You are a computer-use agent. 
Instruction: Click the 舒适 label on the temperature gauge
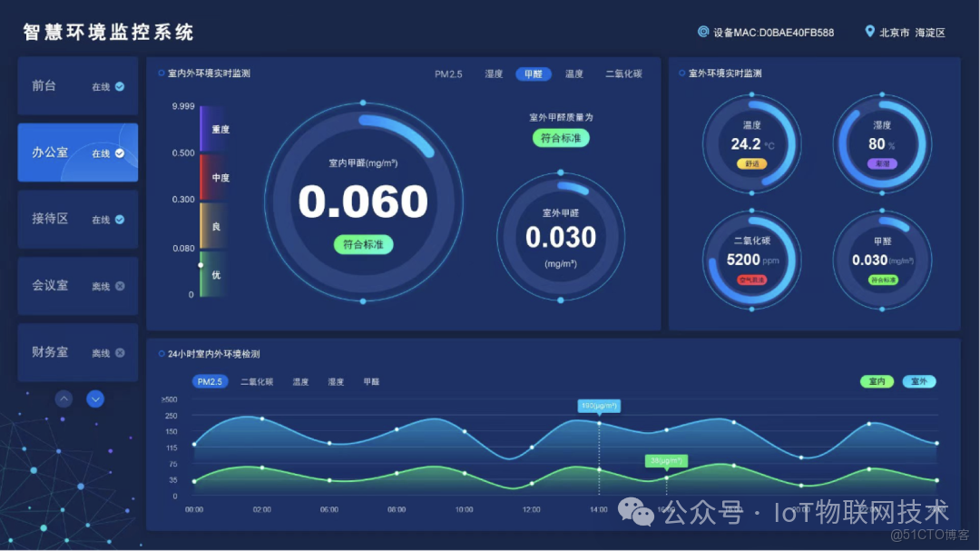pos(751,163)
